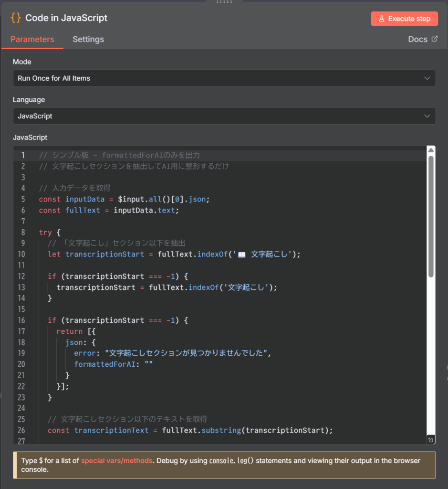Click the flask icon in Execute step

point(381,19)
